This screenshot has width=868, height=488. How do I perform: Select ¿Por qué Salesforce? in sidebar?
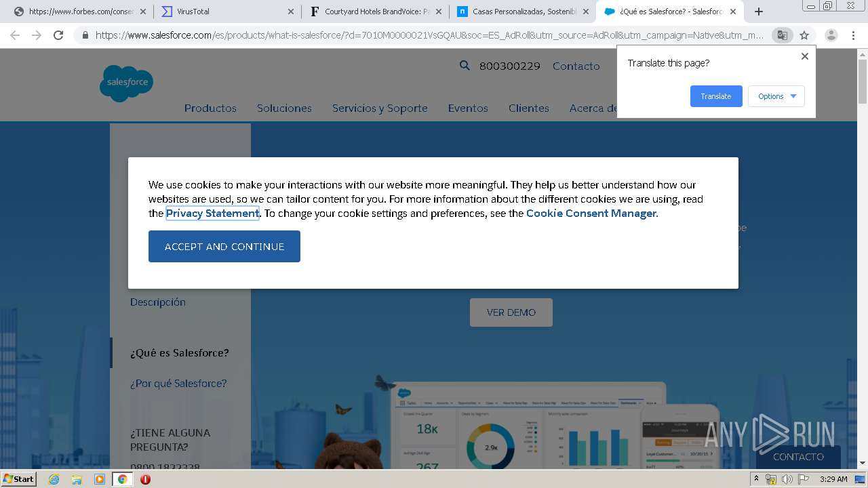coord(178,384)
